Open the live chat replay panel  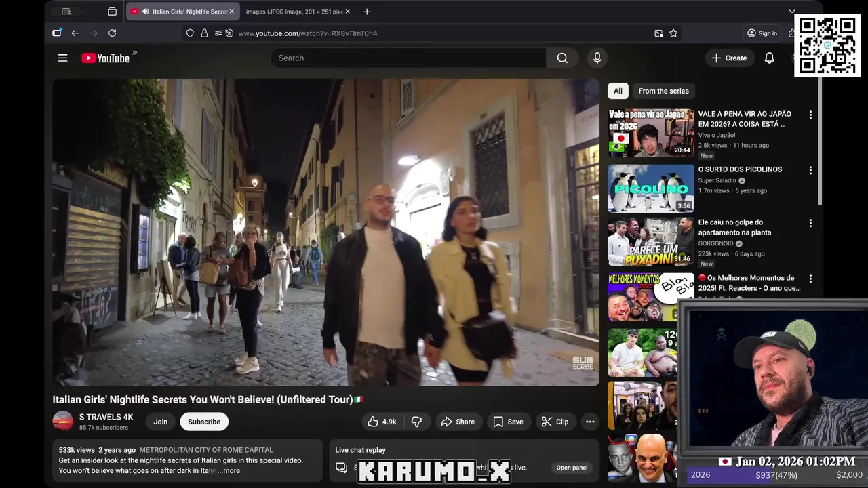(x=572, y=468)
